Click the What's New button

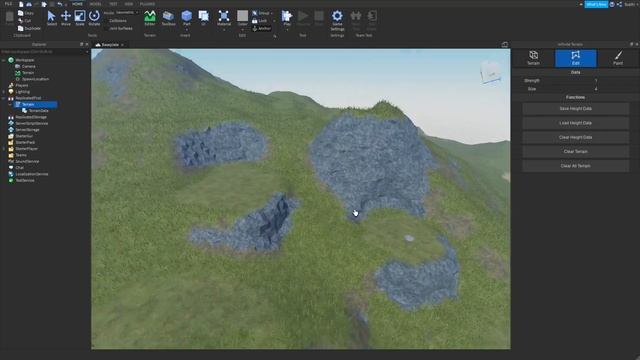click(596, 4)
